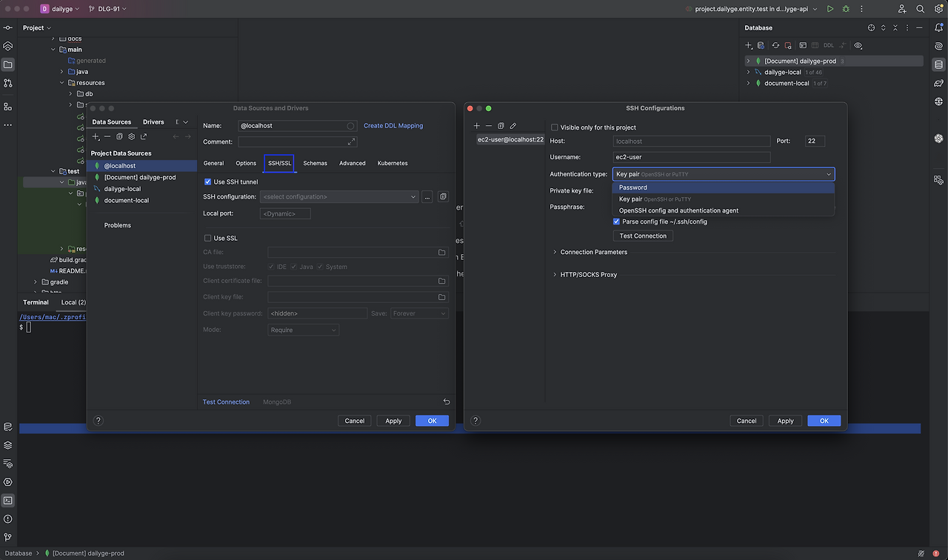Disable the Use SSH tunnel checkbox
This screenshot has width=948, height=560.
pos(208,181)
